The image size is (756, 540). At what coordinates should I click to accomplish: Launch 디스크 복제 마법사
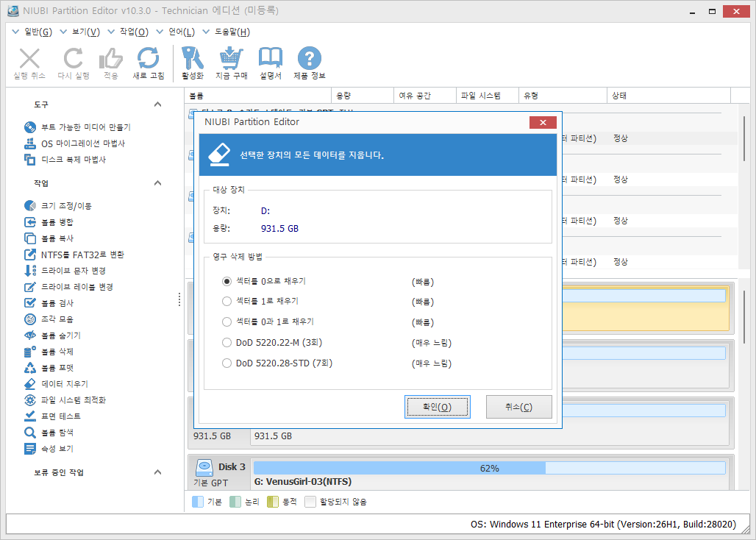[x=65, y=160]
